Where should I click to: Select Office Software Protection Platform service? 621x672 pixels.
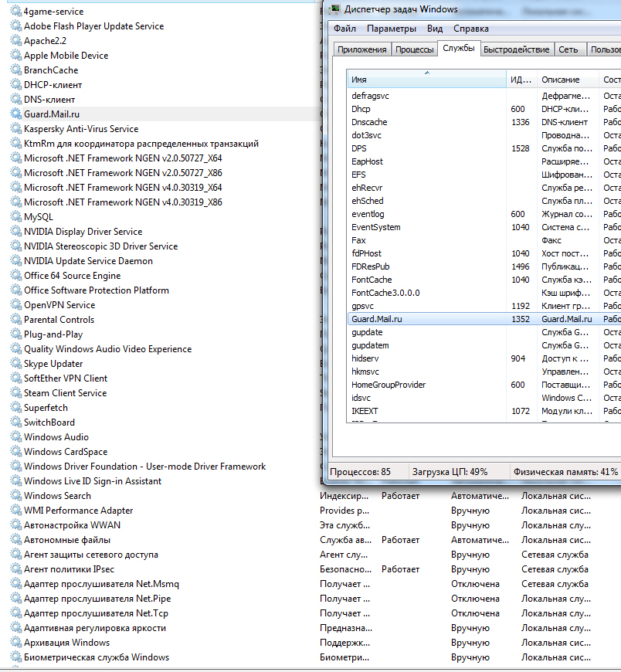point(97,290)
